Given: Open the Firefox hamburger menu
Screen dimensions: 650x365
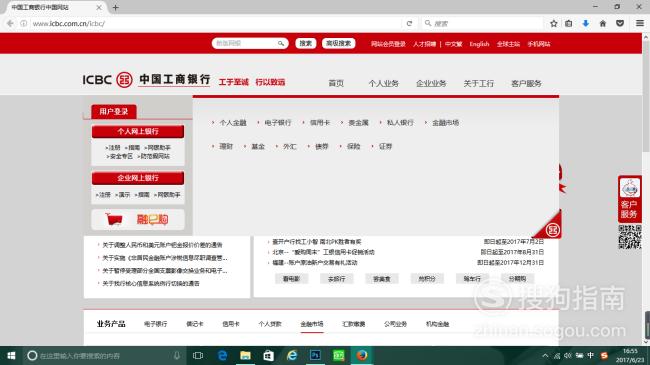Looking at the screenshot, I should tap(640, 24).
